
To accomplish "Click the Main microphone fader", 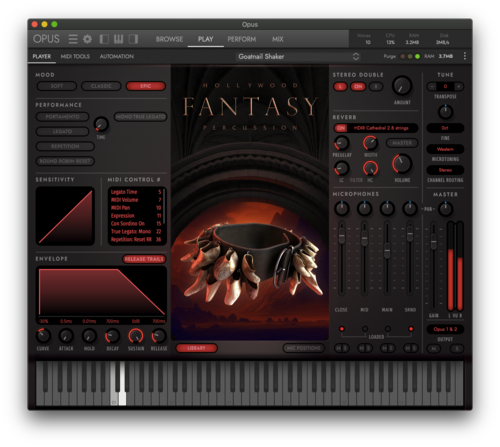I will coord(387,250).
